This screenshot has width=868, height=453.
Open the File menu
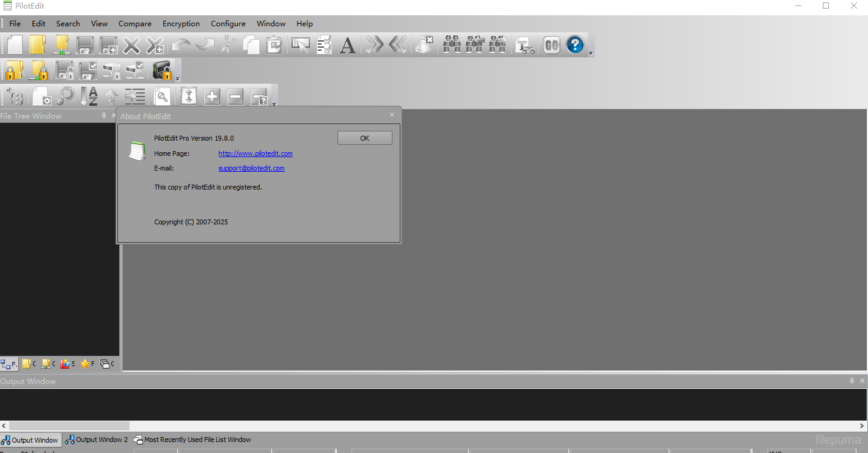[15, 23]
